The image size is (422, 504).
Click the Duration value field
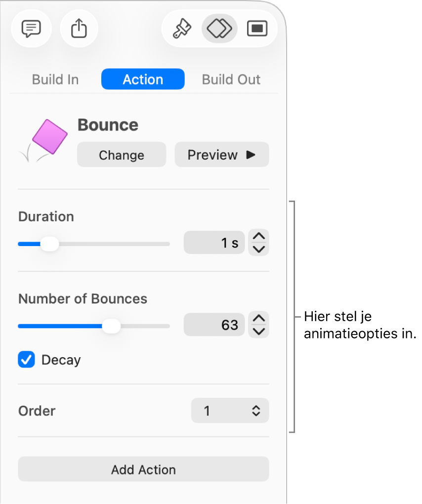214,243
